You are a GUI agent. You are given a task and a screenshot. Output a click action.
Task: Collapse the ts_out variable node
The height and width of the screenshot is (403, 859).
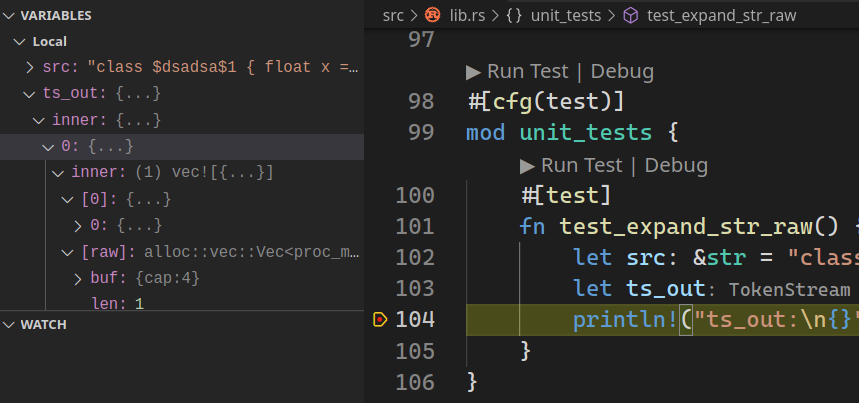click(x=30, y=94)
